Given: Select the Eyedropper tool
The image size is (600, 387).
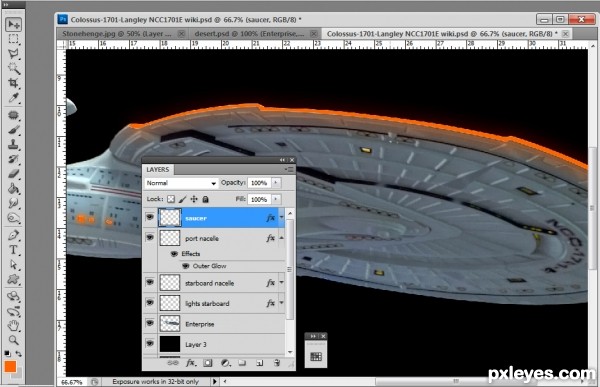Looking at the screenshot, I should point(14,98).
